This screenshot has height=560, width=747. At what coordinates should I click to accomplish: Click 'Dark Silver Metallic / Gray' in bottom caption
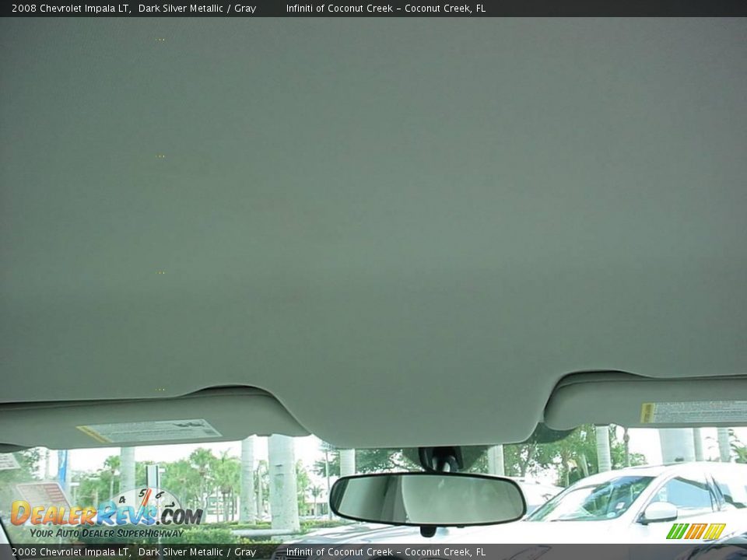197,552
